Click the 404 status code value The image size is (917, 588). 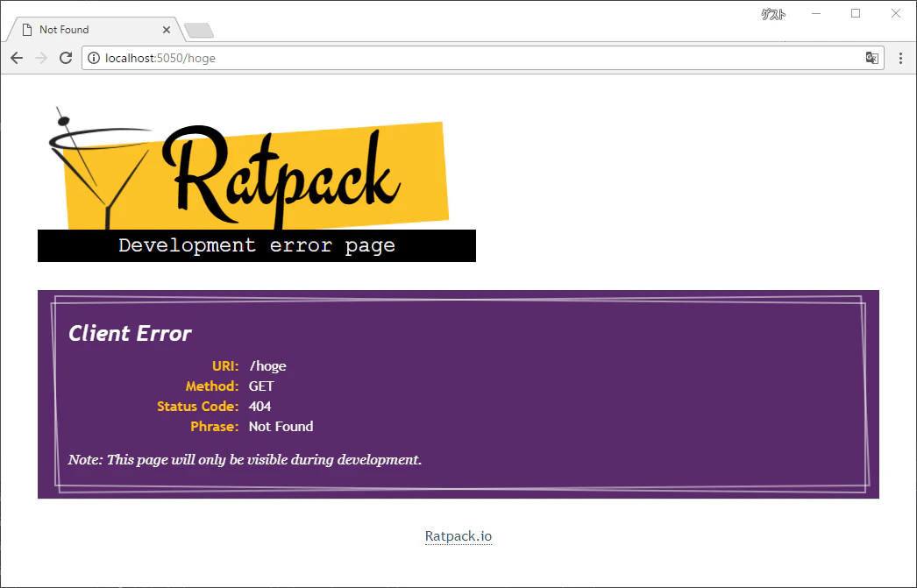click(260, 407)
